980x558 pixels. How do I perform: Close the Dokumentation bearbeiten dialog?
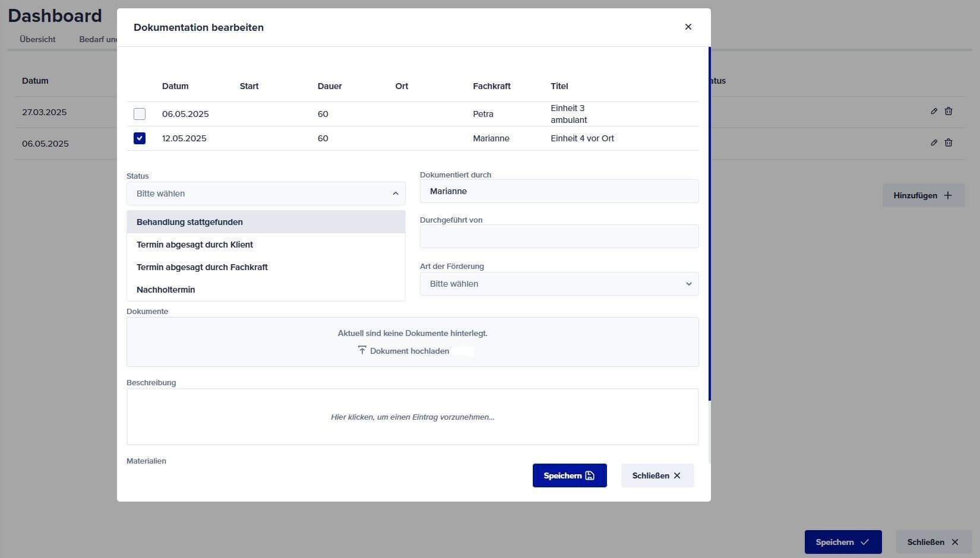pyautogui.click(x=688, y=27)
